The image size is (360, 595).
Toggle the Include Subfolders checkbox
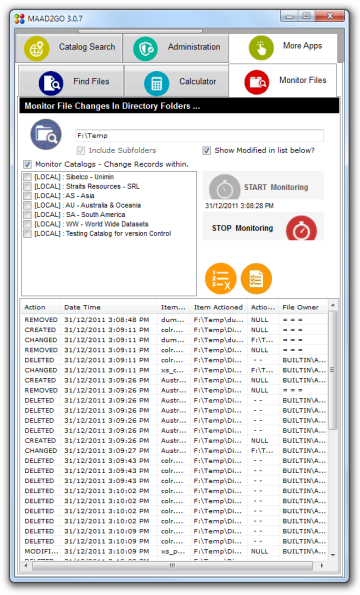[x=81, y=150]
